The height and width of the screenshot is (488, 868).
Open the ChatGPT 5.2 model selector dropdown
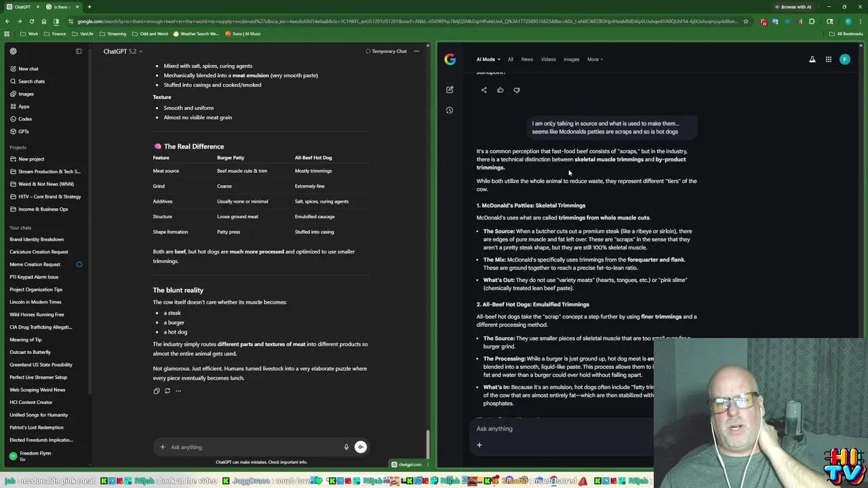pos(123,51)
